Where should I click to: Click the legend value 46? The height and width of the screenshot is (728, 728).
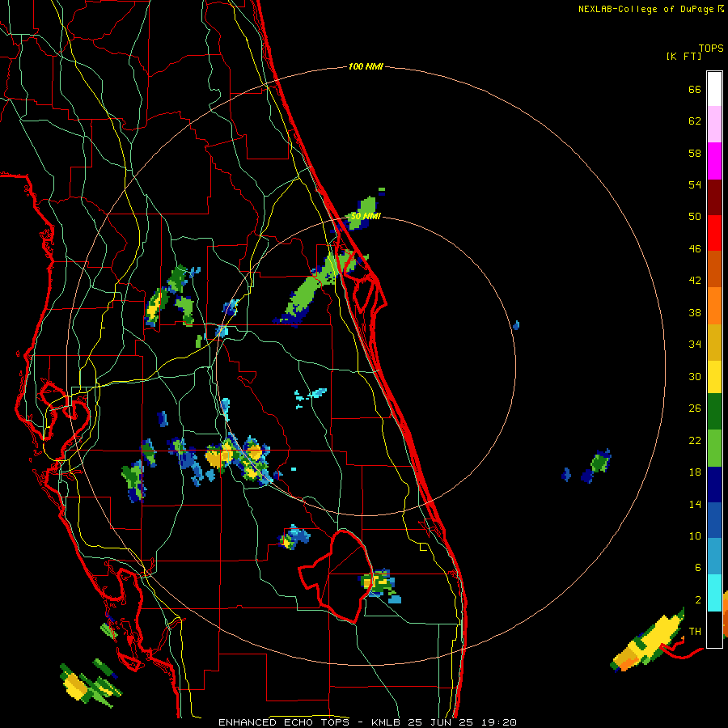pyautogui.click(x=695, y=249)
